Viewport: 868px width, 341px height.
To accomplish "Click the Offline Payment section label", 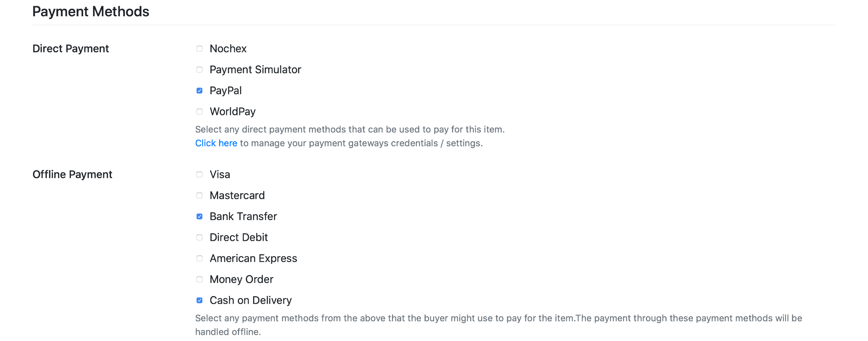I will [72, 174].
